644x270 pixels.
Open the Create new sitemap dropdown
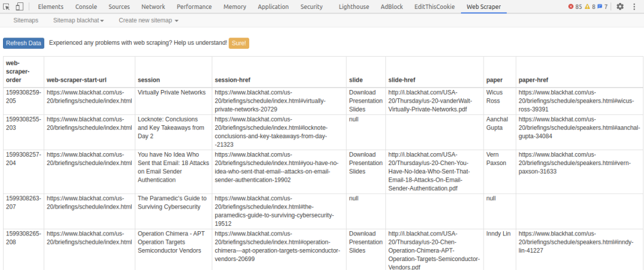click(x=148, y=20)
